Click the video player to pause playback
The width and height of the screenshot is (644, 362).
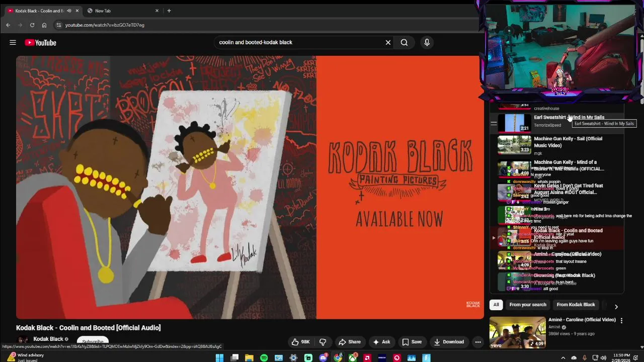coord(250,187)
